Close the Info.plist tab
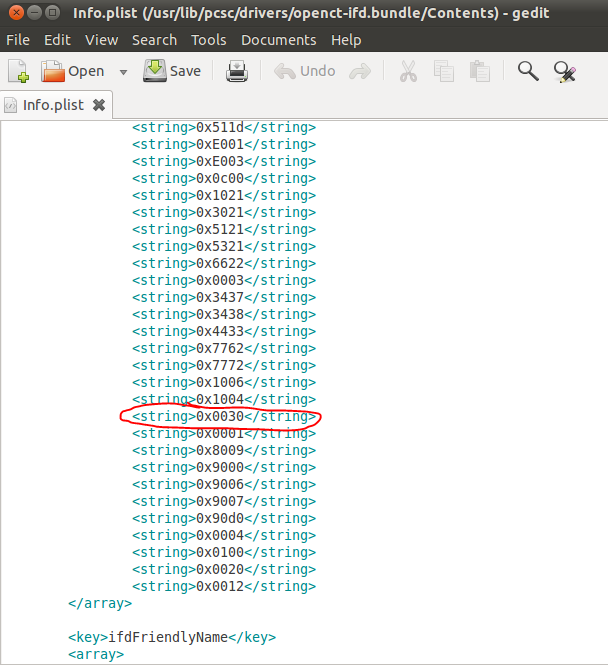 point(98,105)
